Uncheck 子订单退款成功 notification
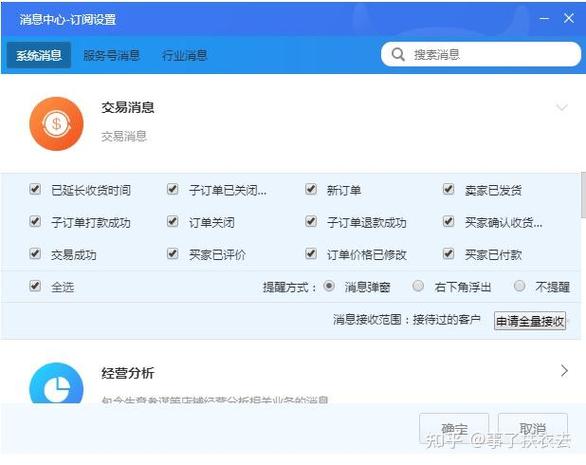The image size is (586, 465). [x=311, y=221]
